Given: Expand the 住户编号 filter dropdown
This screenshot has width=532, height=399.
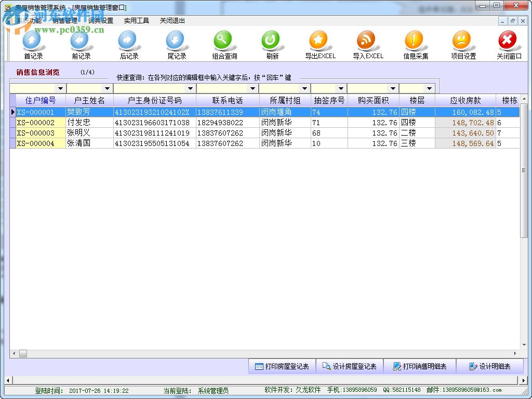Looking at the screenshot, I should (60, 88).
